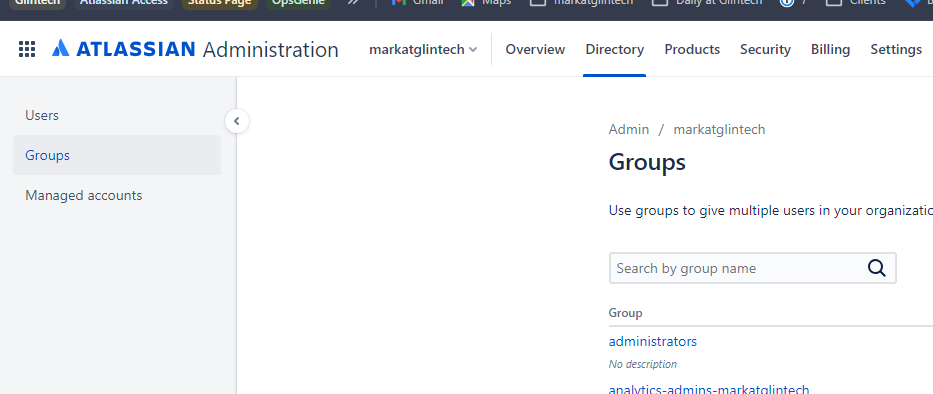933x394 pixels.
Task: Open the Security tab
Action: [765, 49]
